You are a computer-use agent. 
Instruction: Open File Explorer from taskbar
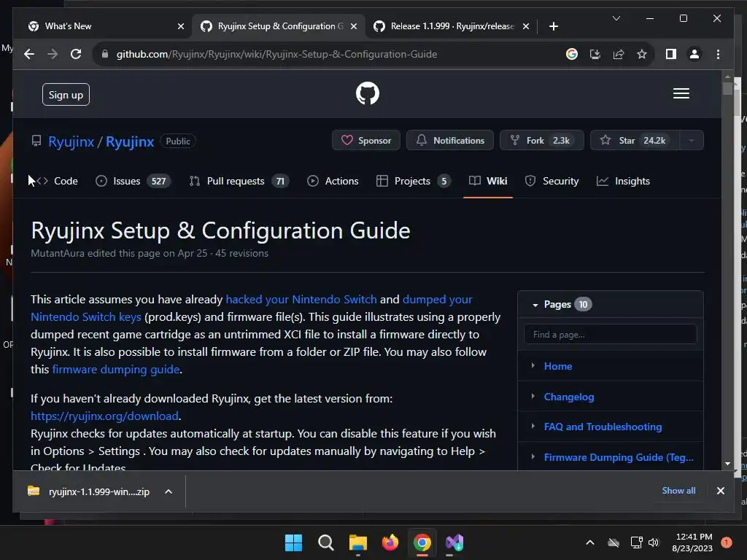pos(357,542)
